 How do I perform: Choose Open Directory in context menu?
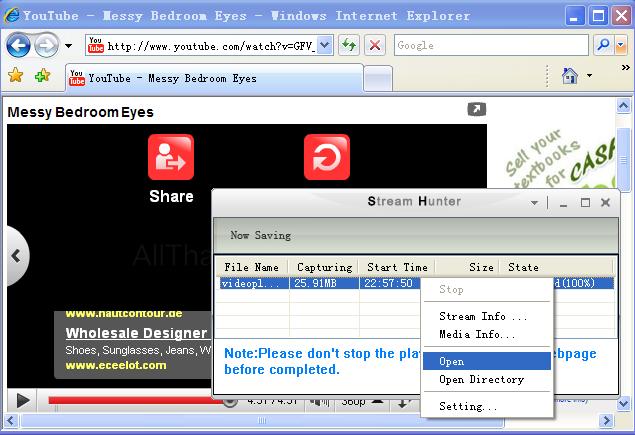[487, 380]
